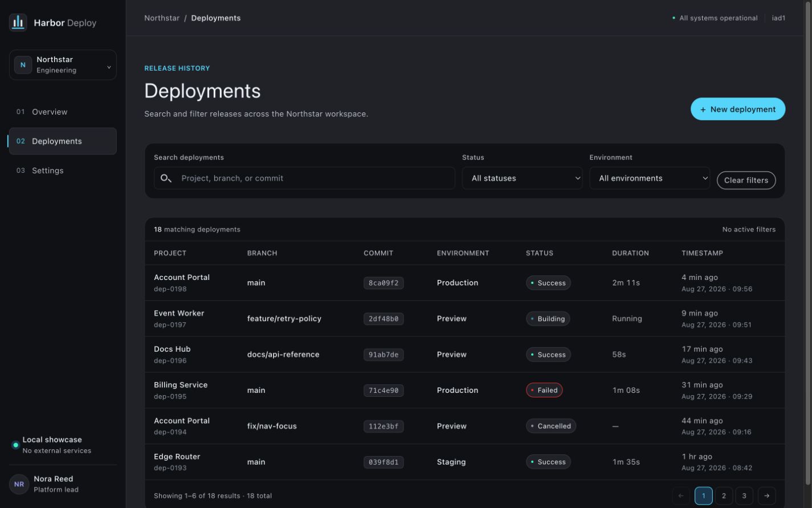Click the Deployments breadcrumb
812x508 pixels.
tap(216, 18)
